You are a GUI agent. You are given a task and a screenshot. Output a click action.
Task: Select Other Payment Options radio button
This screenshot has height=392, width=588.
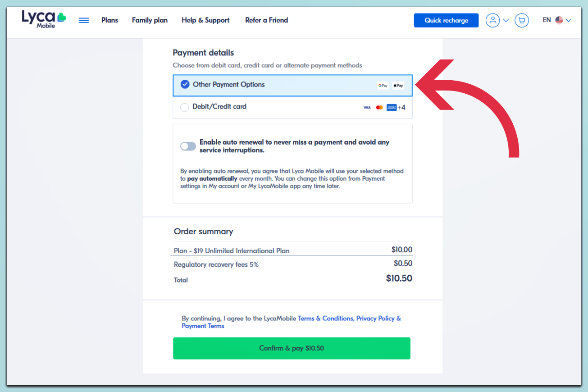(185, 84)
